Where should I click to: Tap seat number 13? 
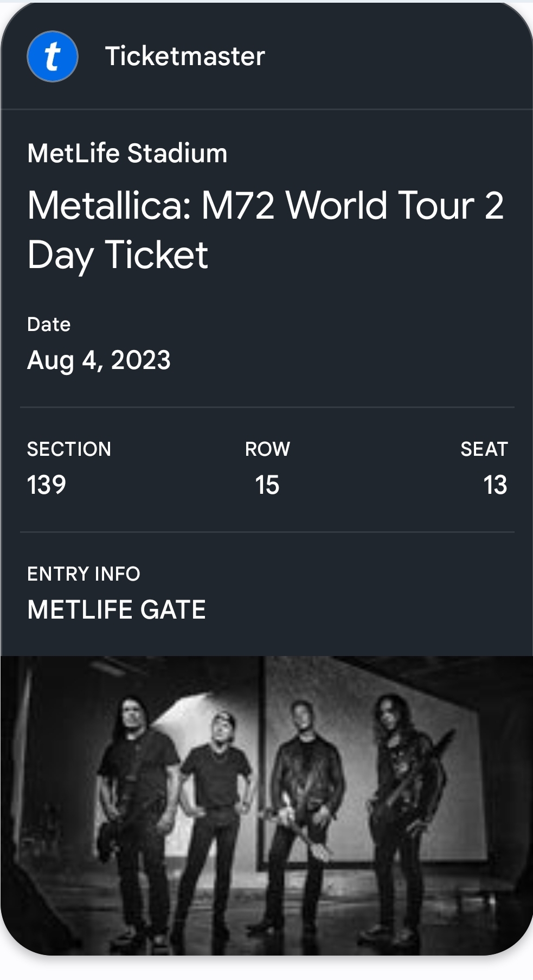pos(495,485)
